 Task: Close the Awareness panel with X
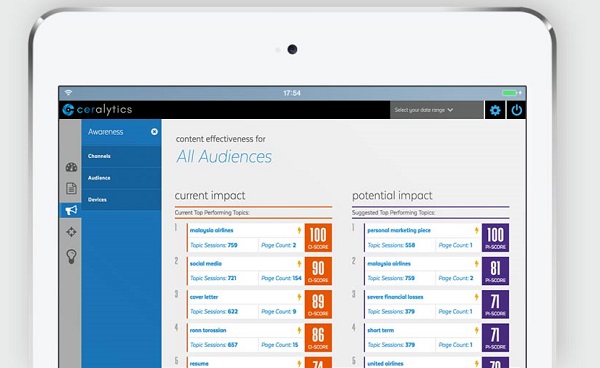pyautogui.click(x=154, y=132)
